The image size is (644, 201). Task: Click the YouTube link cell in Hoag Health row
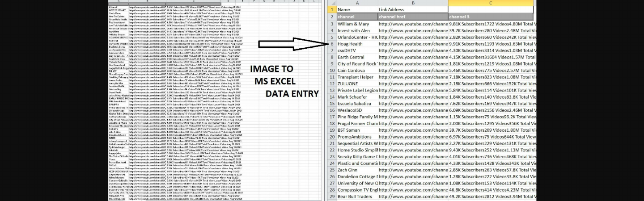point(413,44)
